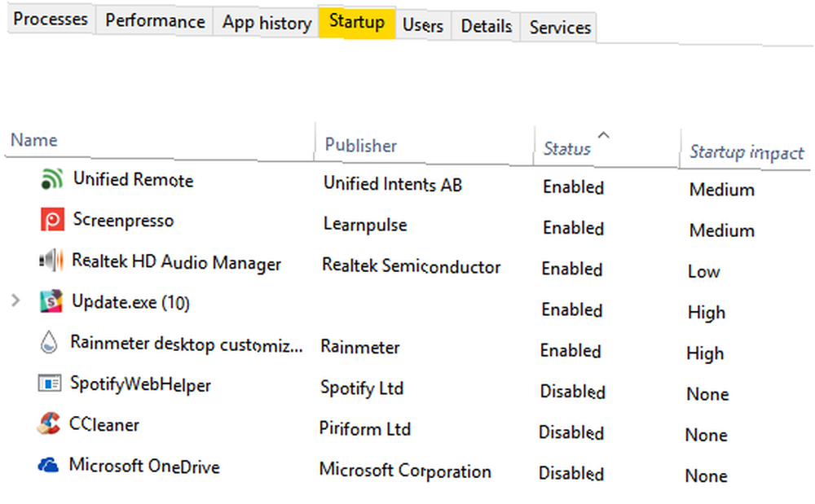This screenshot has height=504, width=815.
Task: Click Enabled status for Update.exe
Action: [x=572, y=310]
